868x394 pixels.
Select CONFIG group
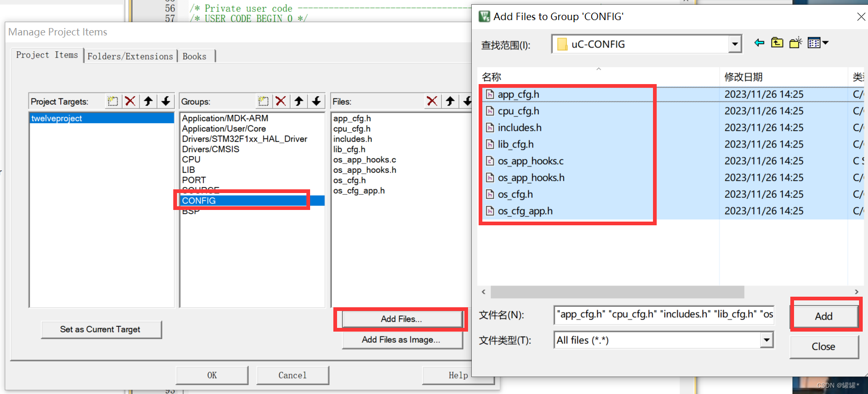point(252,201)
